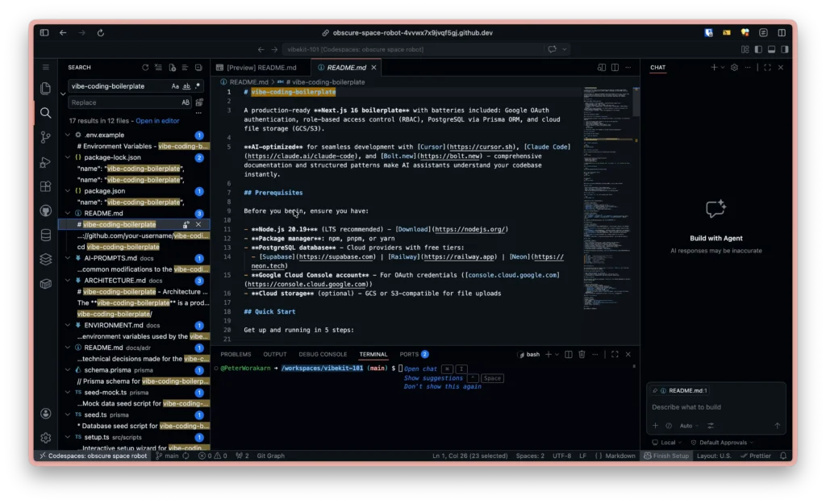The image size is (826, 504).
Task: Click the Codespaces remote indicator
Action: coord(94,456)
